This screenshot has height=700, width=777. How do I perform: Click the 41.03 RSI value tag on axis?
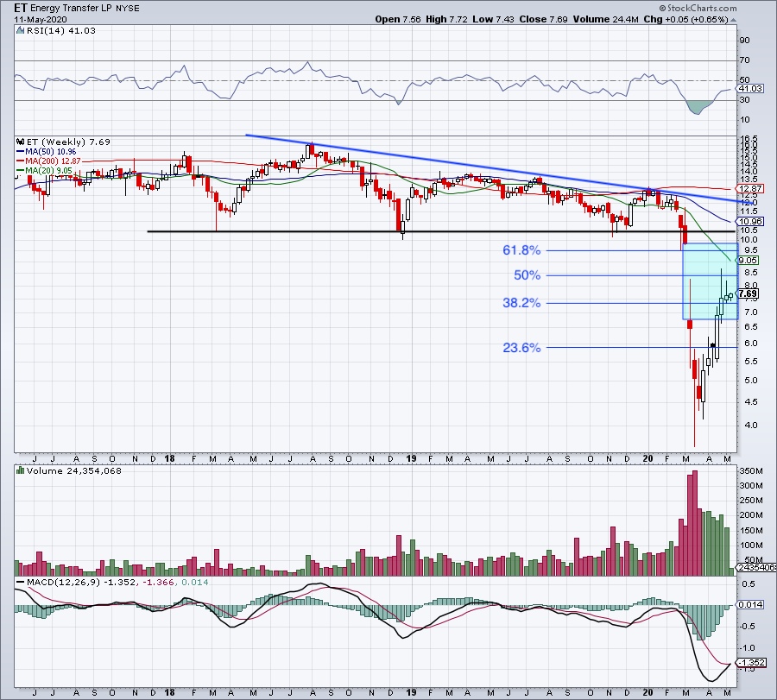pyautogui.click(x=750, y=89)
